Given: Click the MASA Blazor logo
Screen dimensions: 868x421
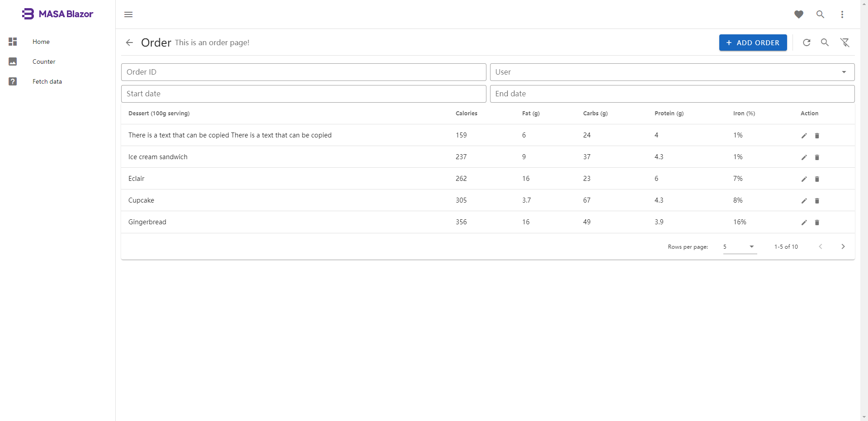Looking at the screenshot, I should pyautogui.click(x=57, y=14).
